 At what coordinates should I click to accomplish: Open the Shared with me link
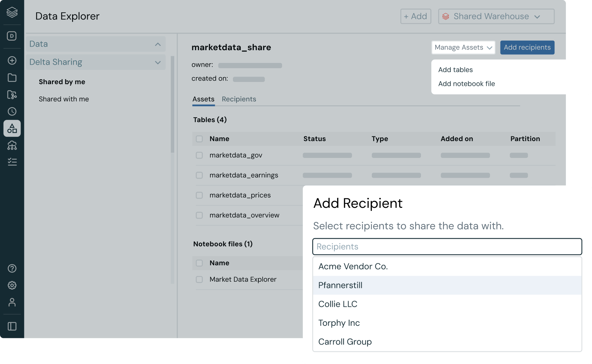pos(64,99)
